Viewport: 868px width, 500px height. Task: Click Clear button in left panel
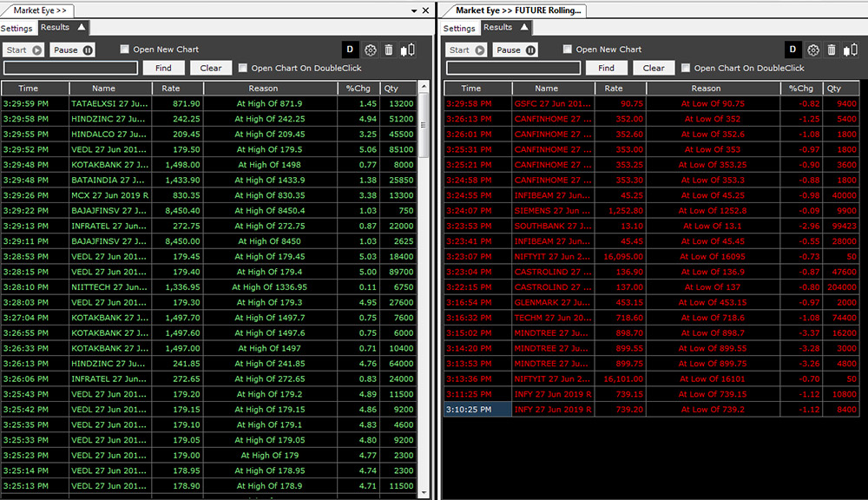211,68
